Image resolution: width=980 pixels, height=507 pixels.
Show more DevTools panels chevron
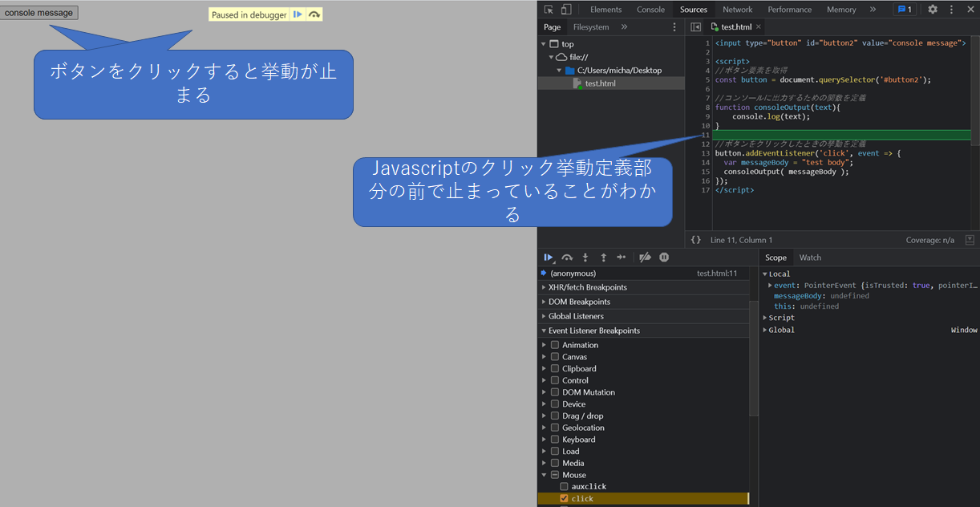873,10
